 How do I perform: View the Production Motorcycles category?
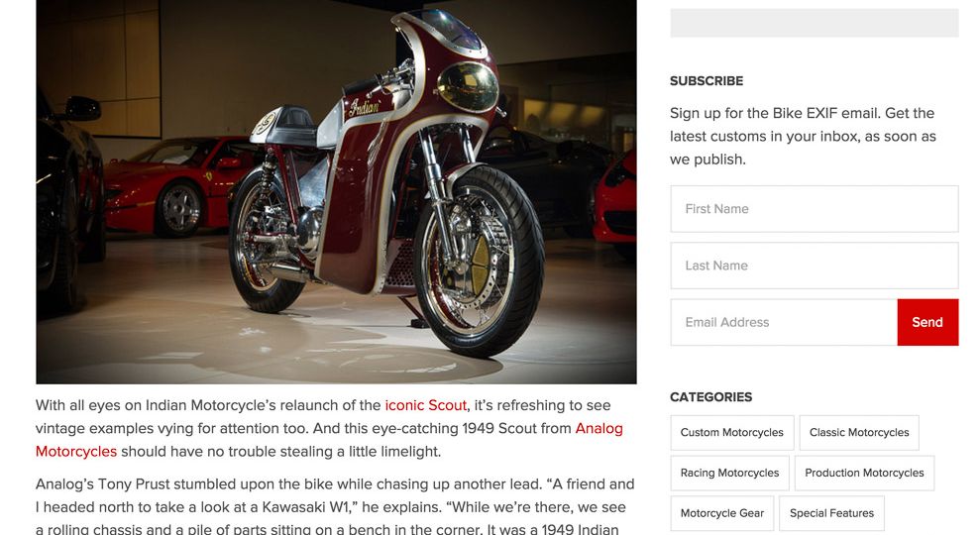[864, 474]
